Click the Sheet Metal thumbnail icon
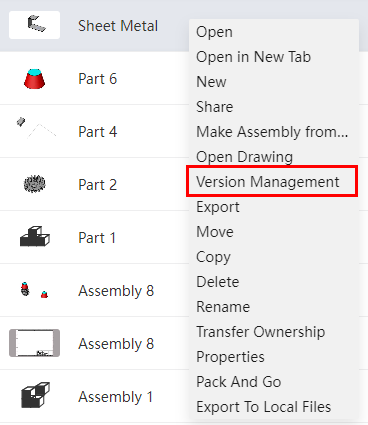 coord(34,25)
